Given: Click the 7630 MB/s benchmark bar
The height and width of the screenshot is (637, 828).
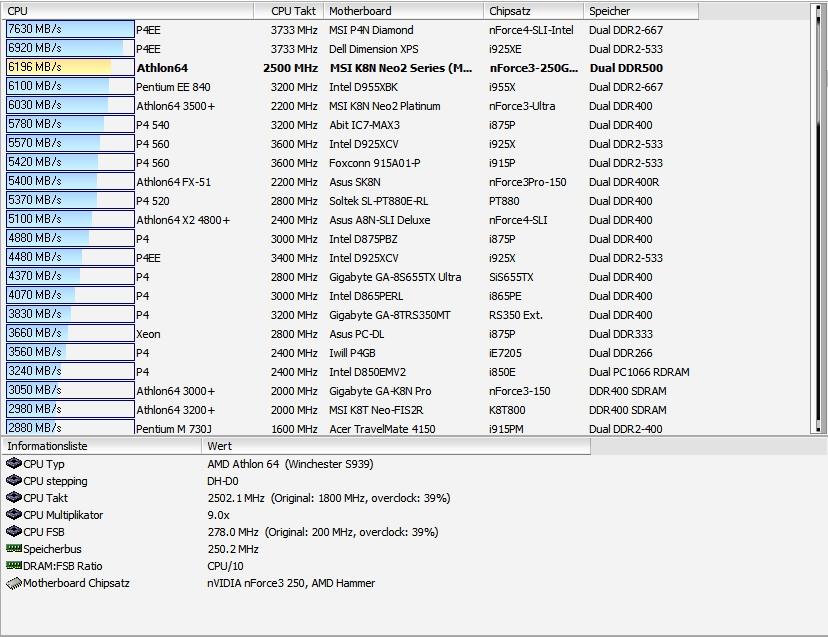Looking at the screenshot, I should [70, 30].
